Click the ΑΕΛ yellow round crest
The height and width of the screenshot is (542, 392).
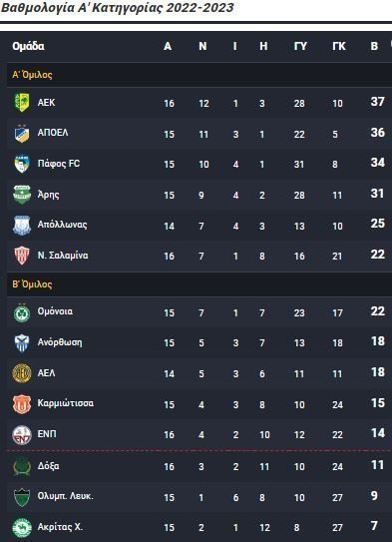click(22, 373)
